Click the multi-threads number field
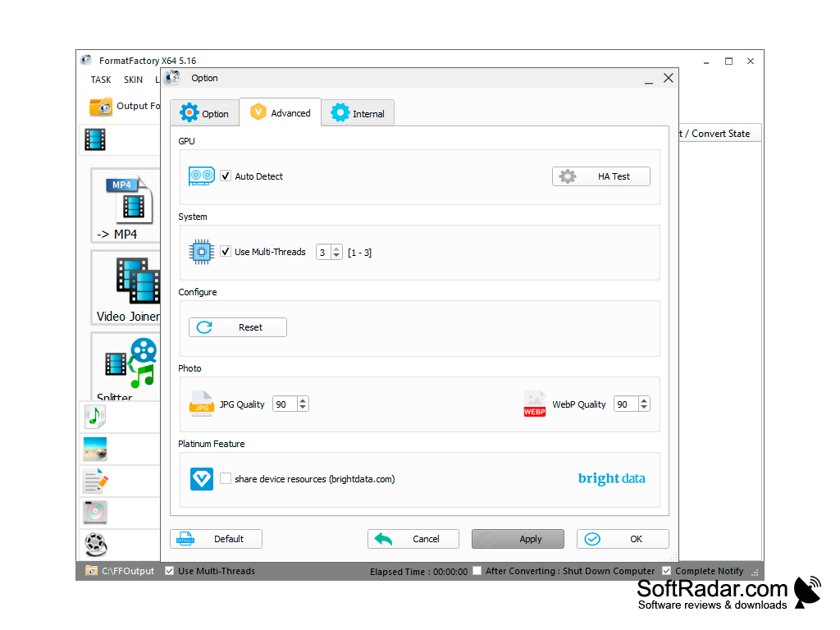 coord(323,253)
